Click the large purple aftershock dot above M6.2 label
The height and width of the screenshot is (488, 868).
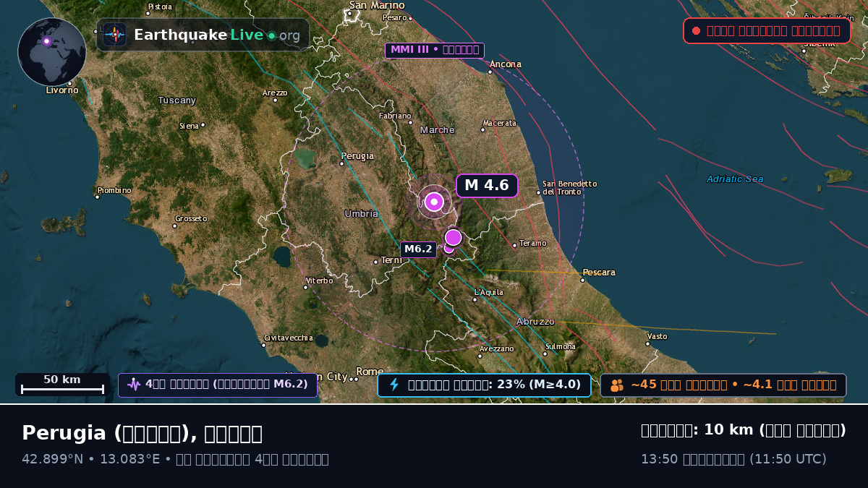(454, 237)
